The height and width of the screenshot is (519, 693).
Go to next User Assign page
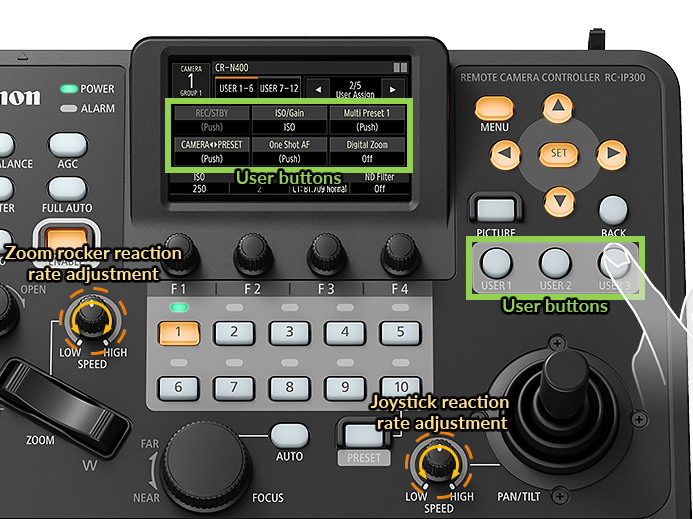tap(396, 88)
